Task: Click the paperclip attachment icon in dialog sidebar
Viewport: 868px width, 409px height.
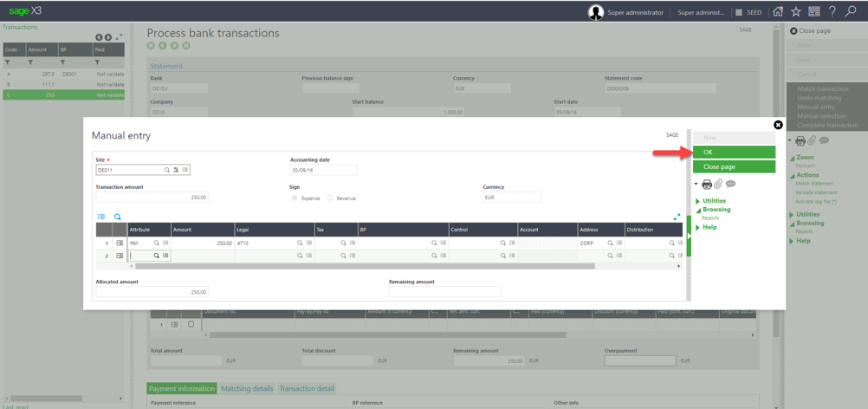Action: point(719,185)
